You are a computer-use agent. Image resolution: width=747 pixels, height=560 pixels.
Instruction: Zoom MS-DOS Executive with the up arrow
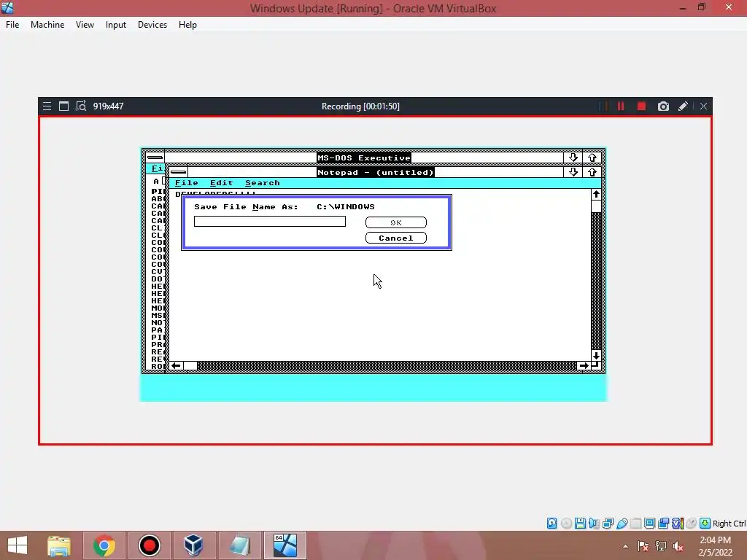592,157
